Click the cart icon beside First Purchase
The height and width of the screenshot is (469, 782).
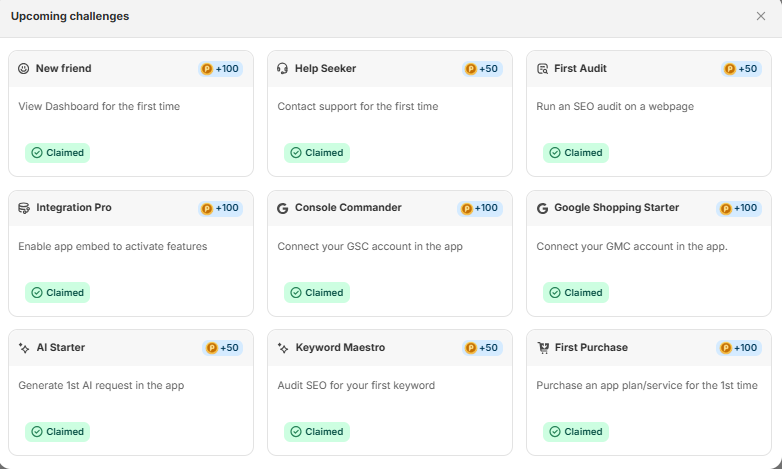click(542, 348)
